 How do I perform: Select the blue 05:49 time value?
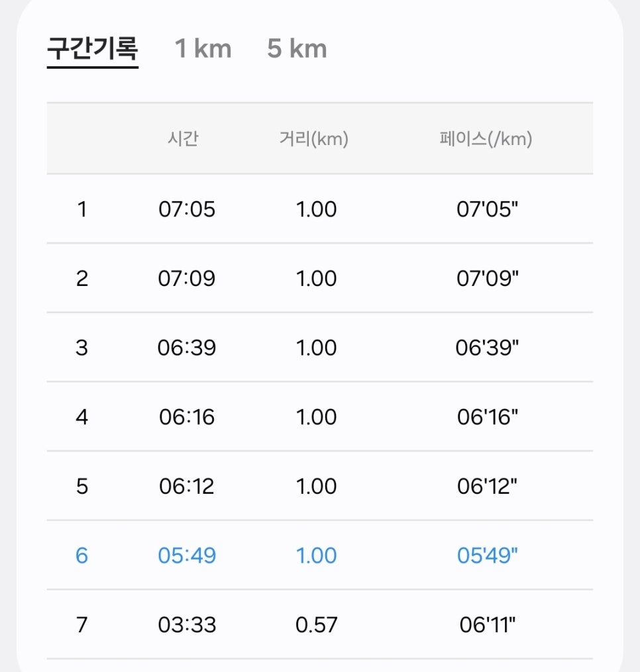(x=187, y=555)
